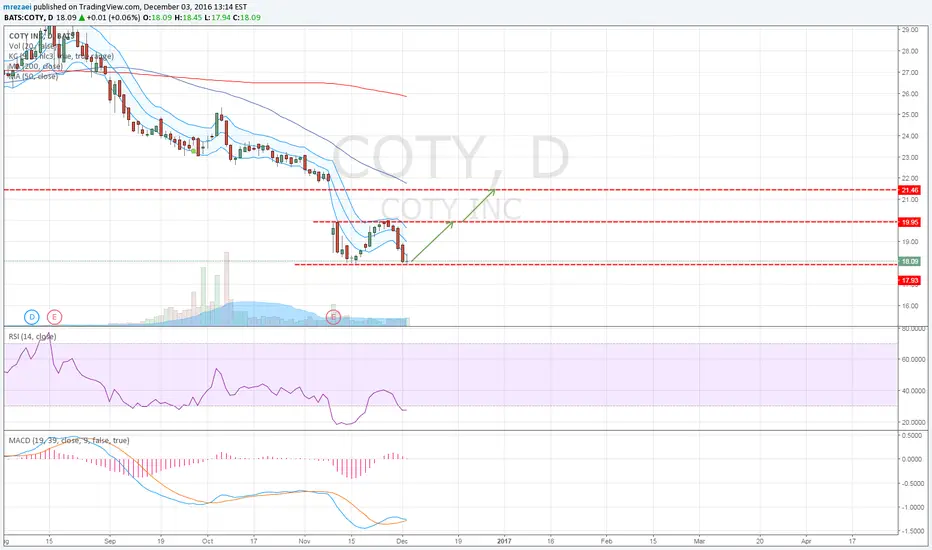Click the 'Dec' label on date axis
The width and height of the screenshot is (932, 550).
[402, 541]
